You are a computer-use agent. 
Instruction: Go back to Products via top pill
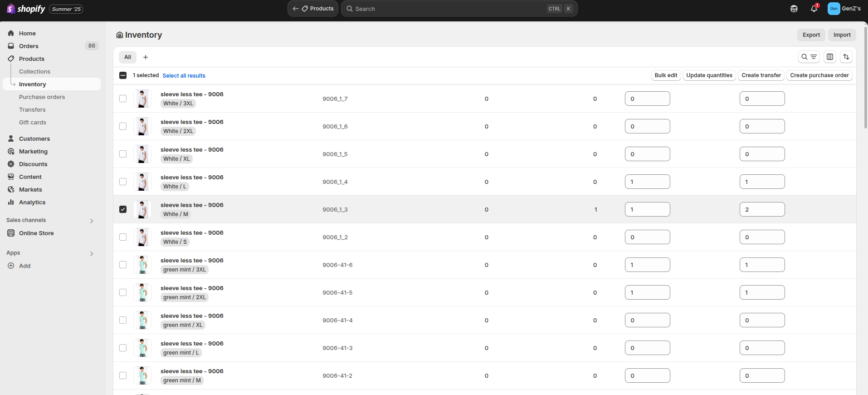click(x=313, y=9)
